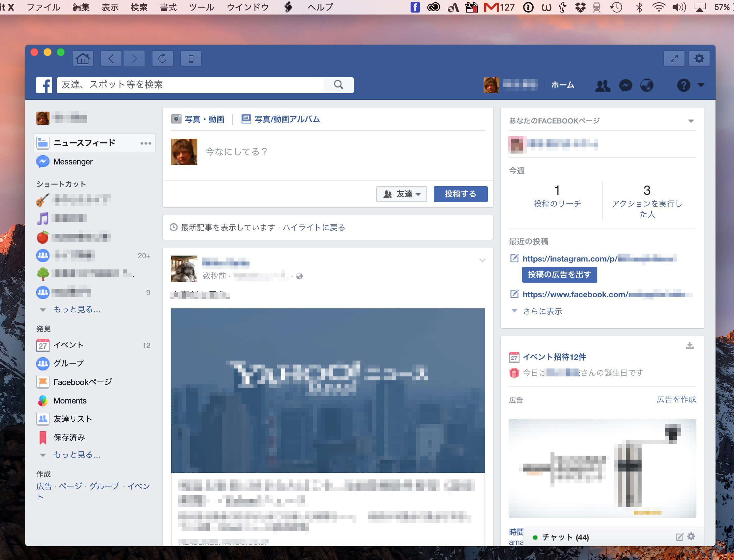Switch to mobile view icon
This screenshot has width=734, height=560.
pyautogui.click(x=191, y=59)
